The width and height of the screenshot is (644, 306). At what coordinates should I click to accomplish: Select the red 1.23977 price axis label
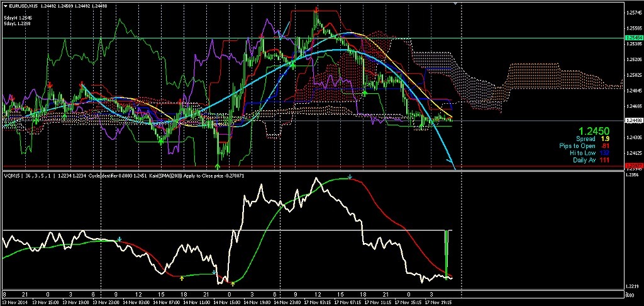[633, 166]
